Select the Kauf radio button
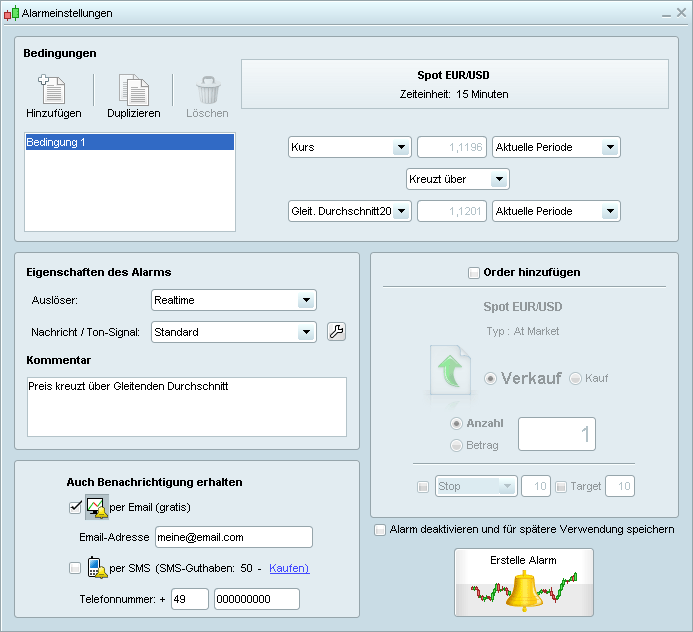This screenshot has width=693, height=632. tap(575, 379)
